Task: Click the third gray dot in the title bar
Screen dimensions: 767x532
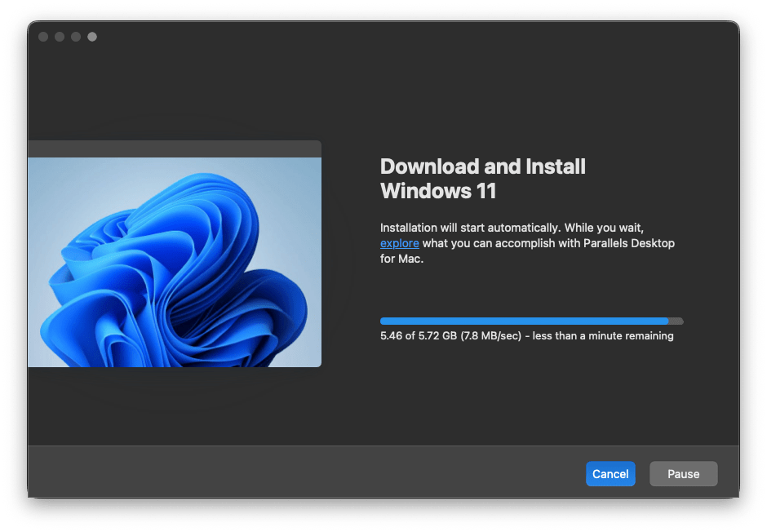Action: (76, 37)
